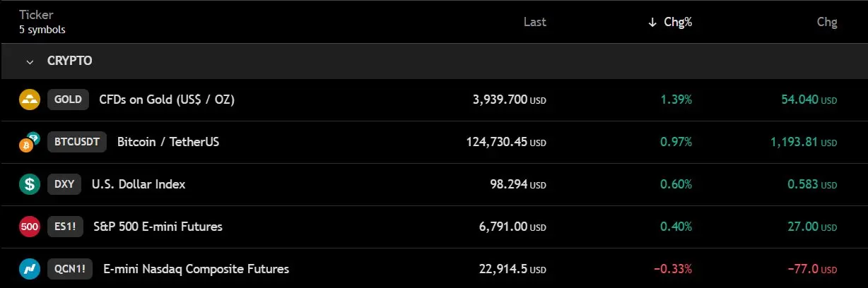This screenshot has width=868, height=288.
Task: Open E-mini Nasdaq Composite Futures row
Action: 434,269
